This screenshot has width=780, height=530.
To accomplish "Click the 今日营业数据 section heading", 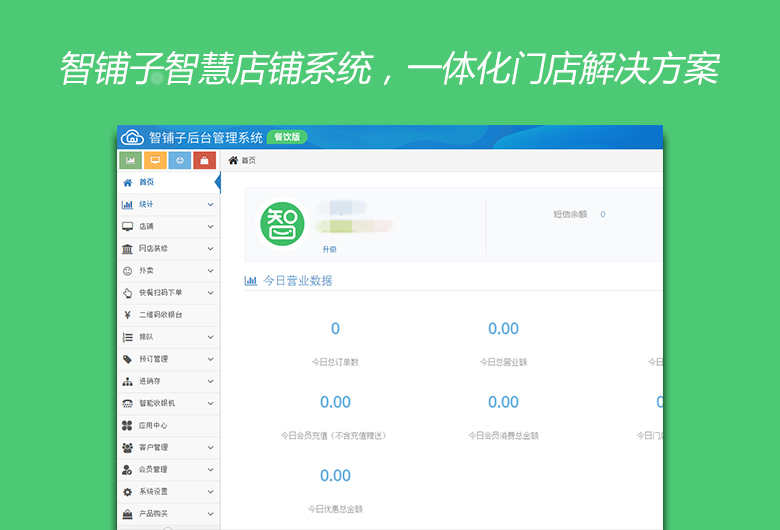I will coord(297,281).
